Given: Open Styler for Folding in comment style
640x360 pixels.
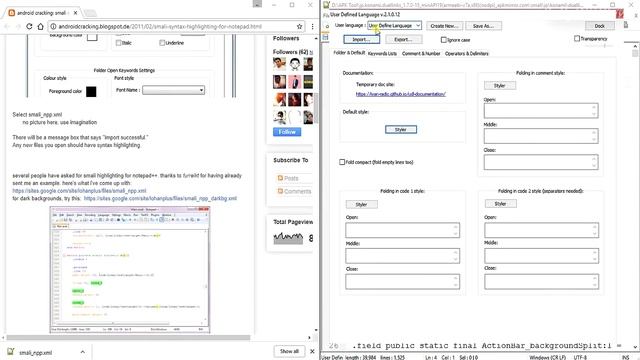Looking at the screenshot, I should coord(500,85).
